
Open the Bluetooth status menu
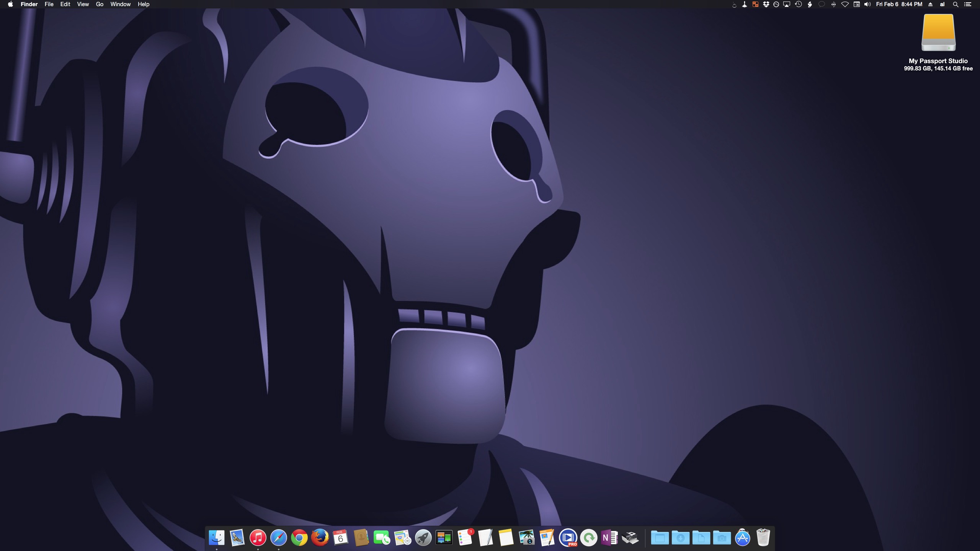pos(833,4)
